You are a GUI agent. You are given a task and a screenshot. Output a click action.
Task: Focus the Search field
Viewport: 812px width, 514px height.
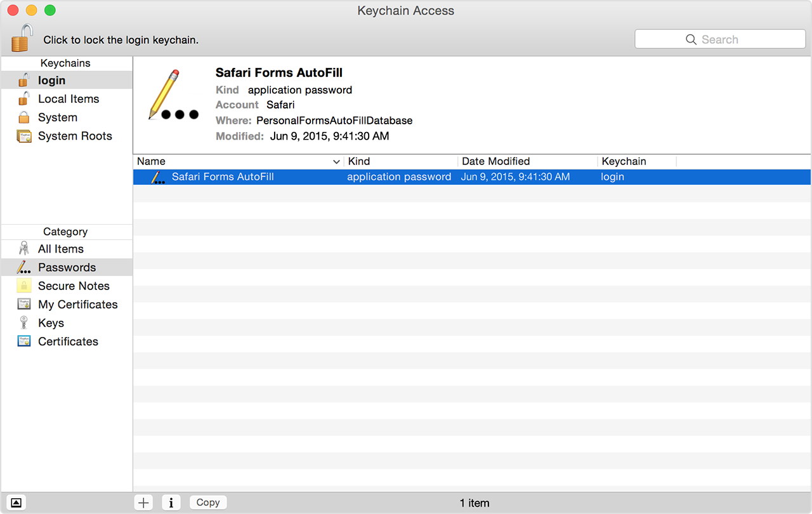(720, 39)
